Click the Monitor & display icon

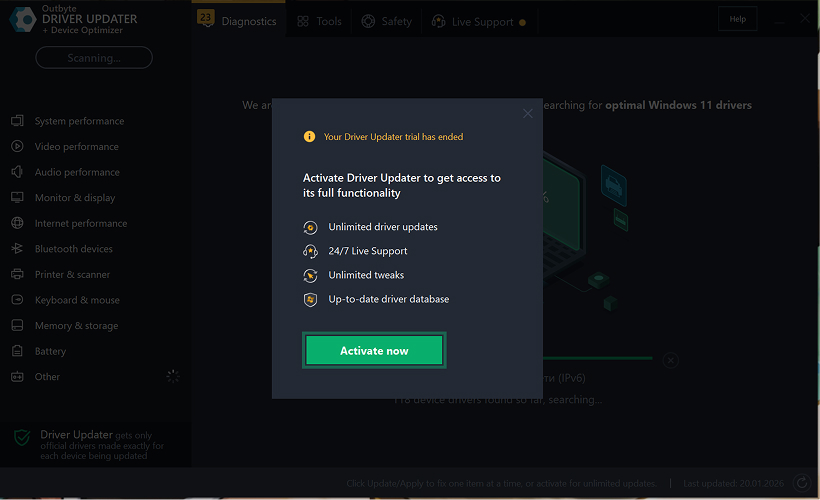coord(17,198)
